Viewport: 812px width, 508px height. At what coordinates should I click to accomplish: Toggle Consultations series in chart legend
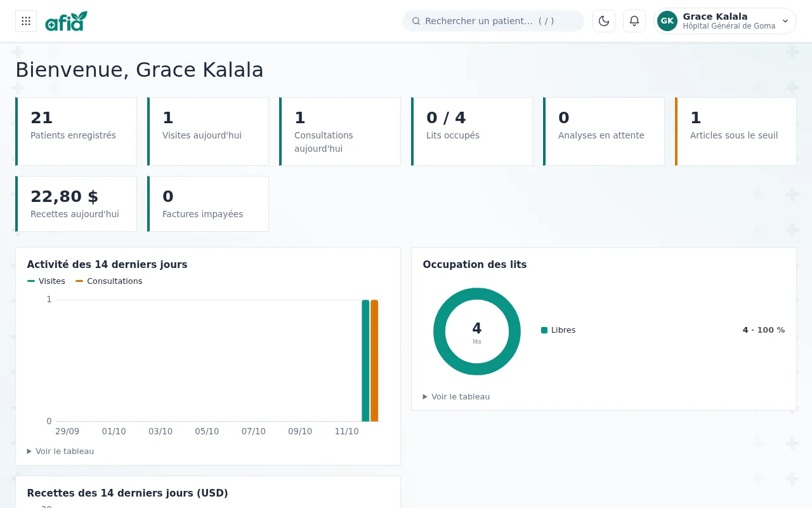109,281
